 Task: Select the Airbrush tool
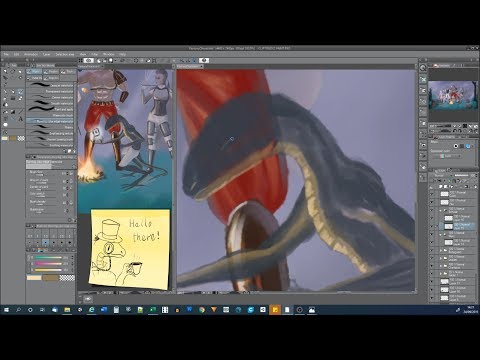pyautogui.click(x=5, y=98)
